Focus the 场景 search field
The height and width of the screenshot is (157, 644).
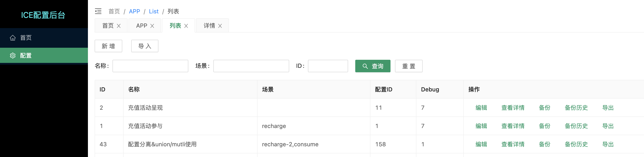[251, 66]
